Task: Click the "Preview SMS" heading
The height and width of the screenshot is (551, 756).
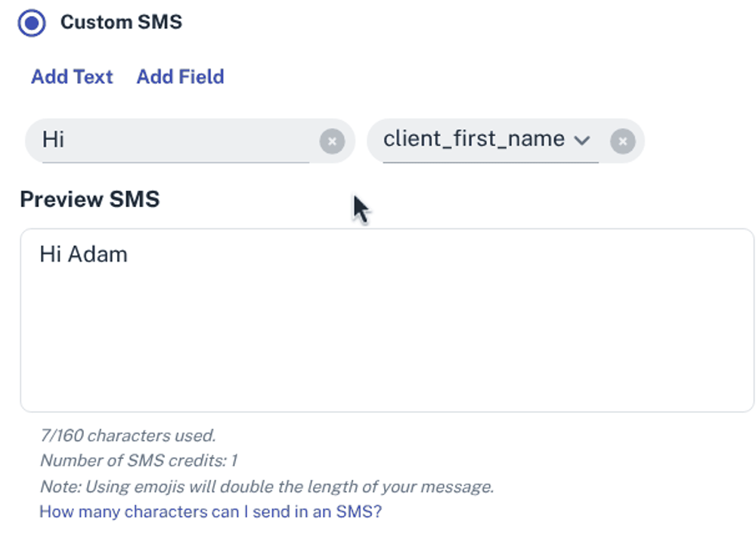Action: (90, 200)
